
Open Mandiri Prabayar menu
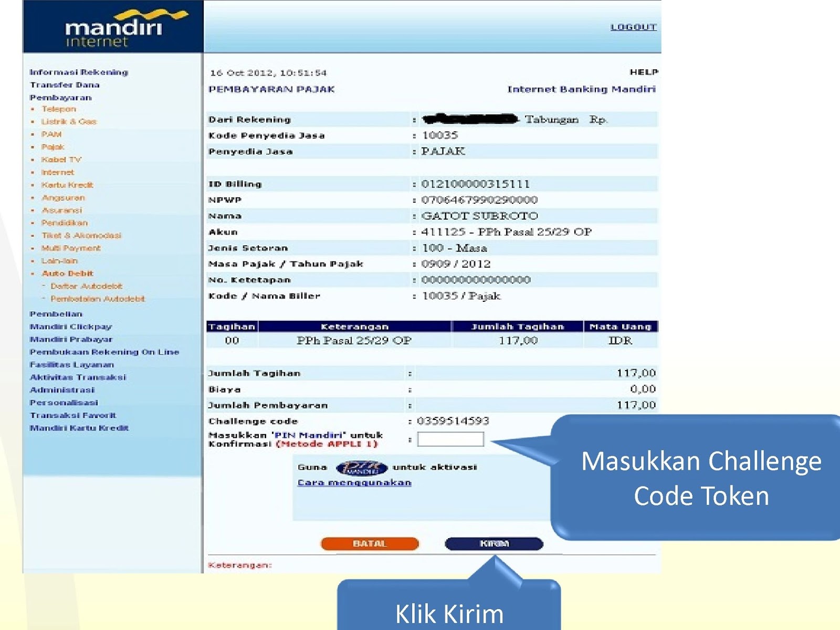click(71, 340)
